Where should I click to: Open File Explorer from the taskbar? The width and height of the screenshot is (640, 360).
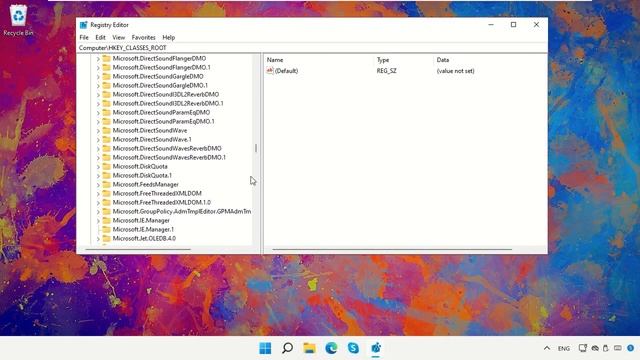coord(309,348)
